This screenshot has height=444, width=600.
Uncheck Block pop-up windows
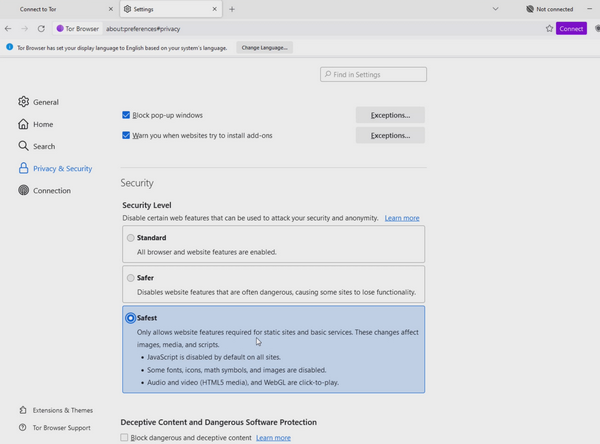(126, 115)
